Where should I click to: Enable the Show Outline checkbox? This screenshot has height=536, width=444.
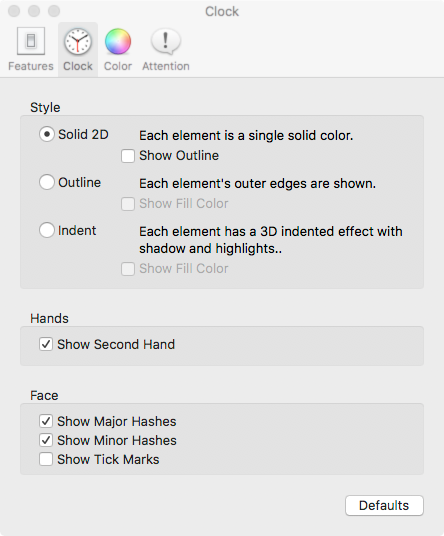point(128,156)
